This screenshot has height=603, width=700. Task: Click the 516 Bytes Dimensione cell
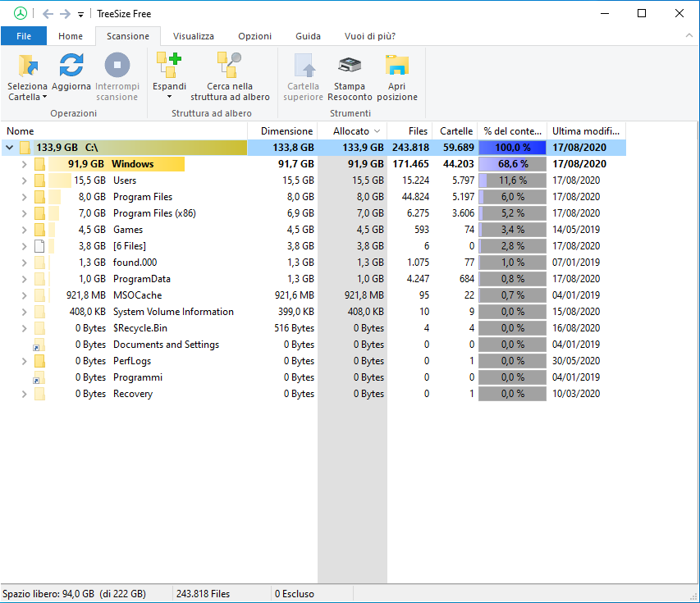pyautogui.click(x=294, y=328)
